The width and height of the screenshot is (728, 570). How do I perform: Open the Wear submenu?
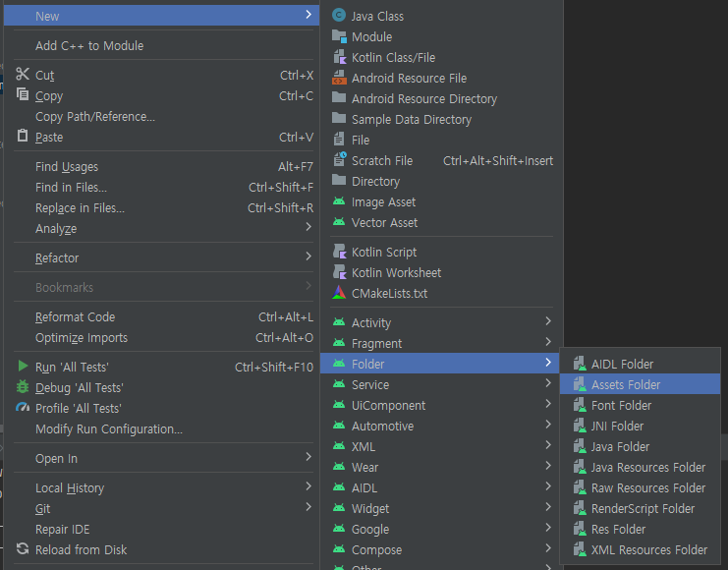[x=441, y=467]
